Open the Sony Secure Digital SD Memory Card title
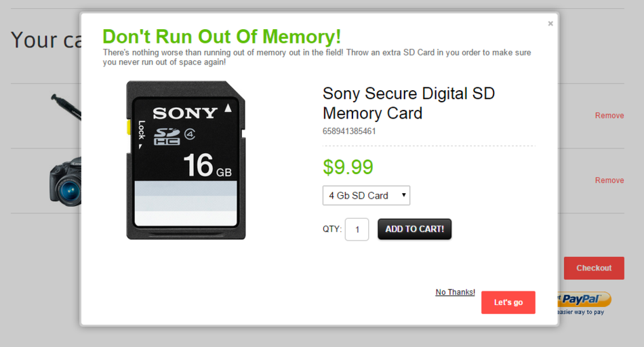 pyautogui.click(x=409, y=103)
